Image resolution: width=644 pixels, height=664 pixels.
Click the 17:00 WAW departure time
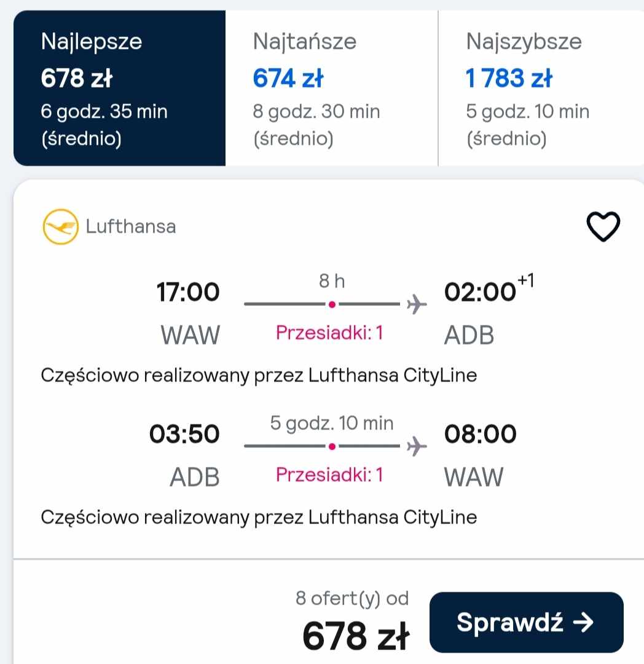coord(188,292)
